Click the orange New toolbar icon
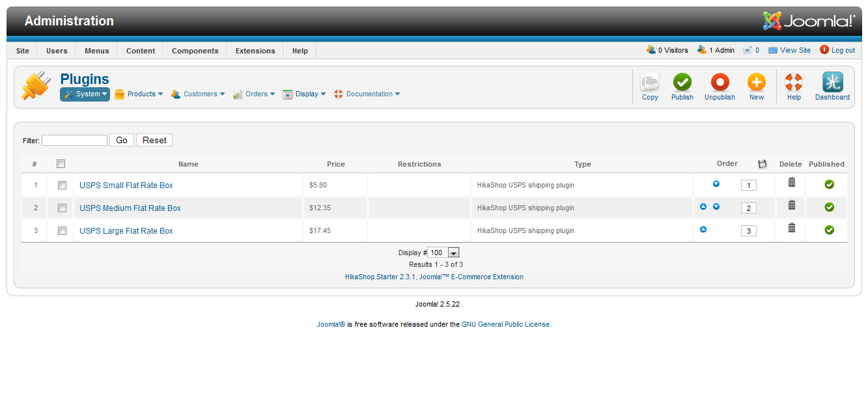Image resolution: width=868 pixels, height=414 pixels. (x=756, y=82)
